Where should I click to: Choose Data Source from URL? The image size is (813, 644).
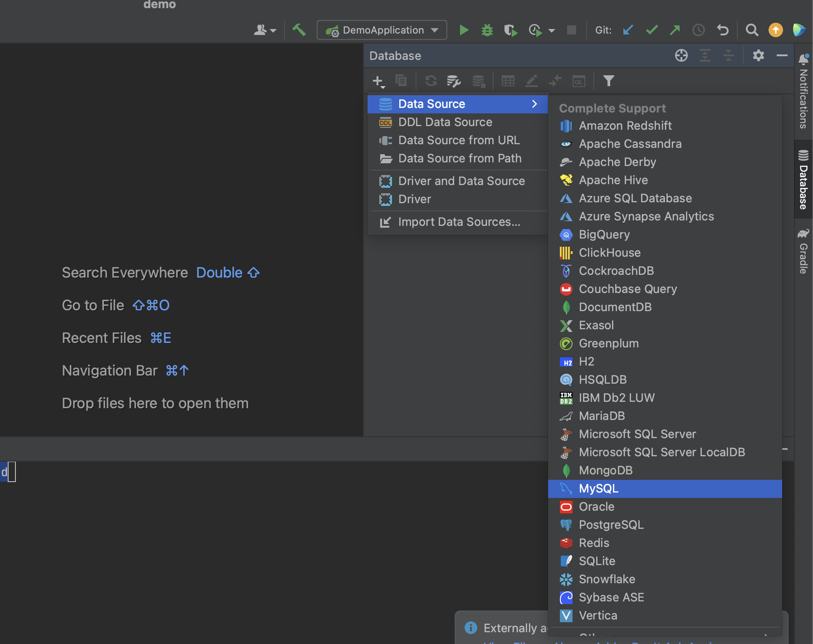tap(458, 140)
